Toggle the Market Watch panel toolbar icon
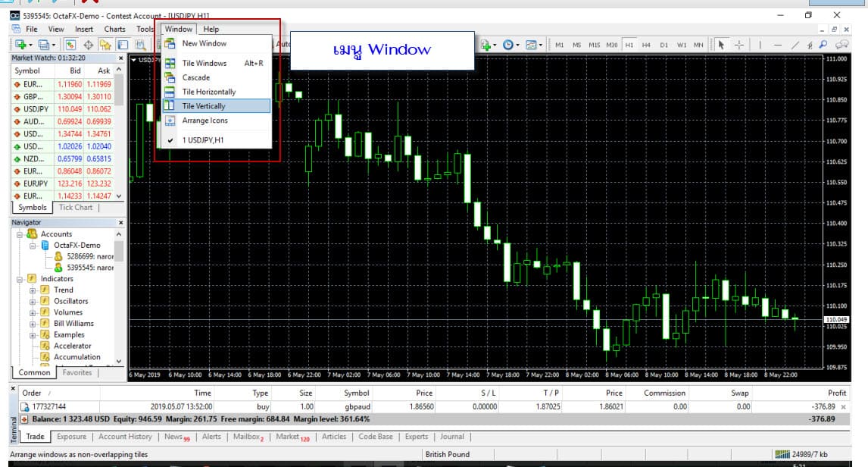 pos(70,45)
